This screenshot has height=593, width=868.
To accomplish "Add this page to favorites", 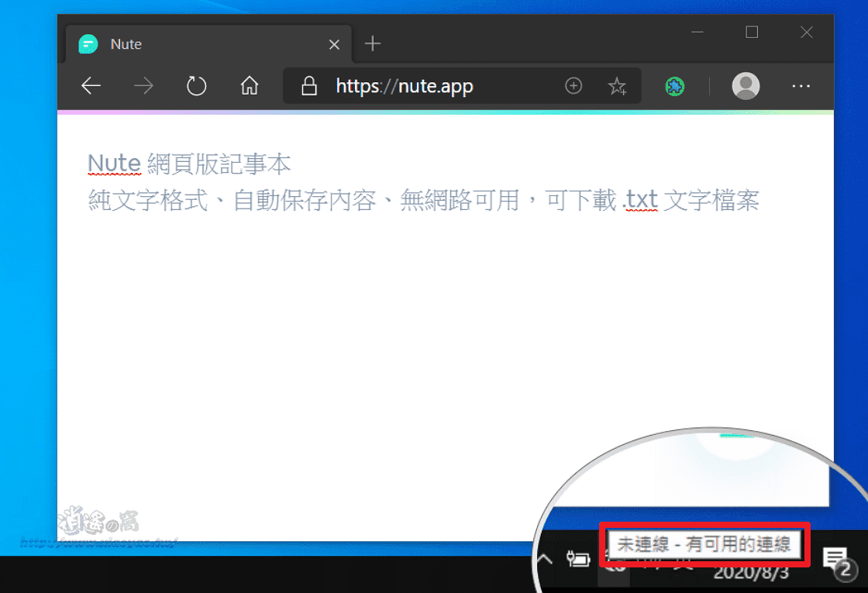I will tap(617, 86).
